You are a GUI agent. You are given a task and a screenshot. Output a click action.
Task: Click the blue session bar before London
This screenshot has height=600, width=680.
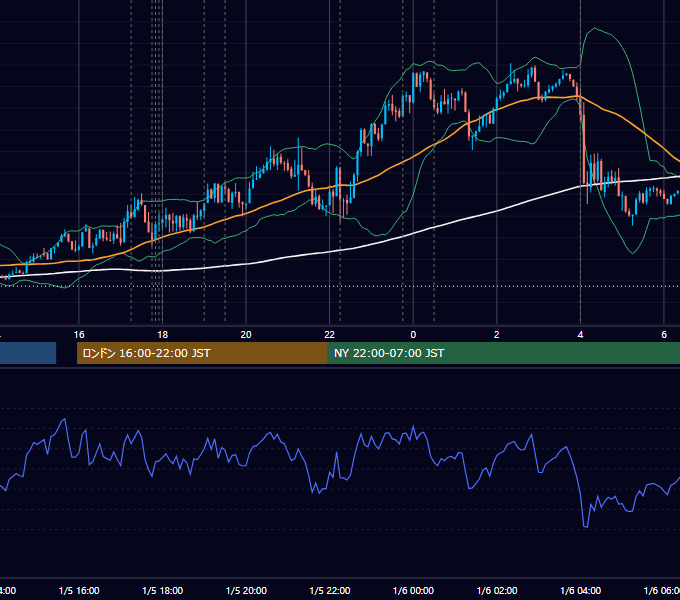(x=28, y=353)
